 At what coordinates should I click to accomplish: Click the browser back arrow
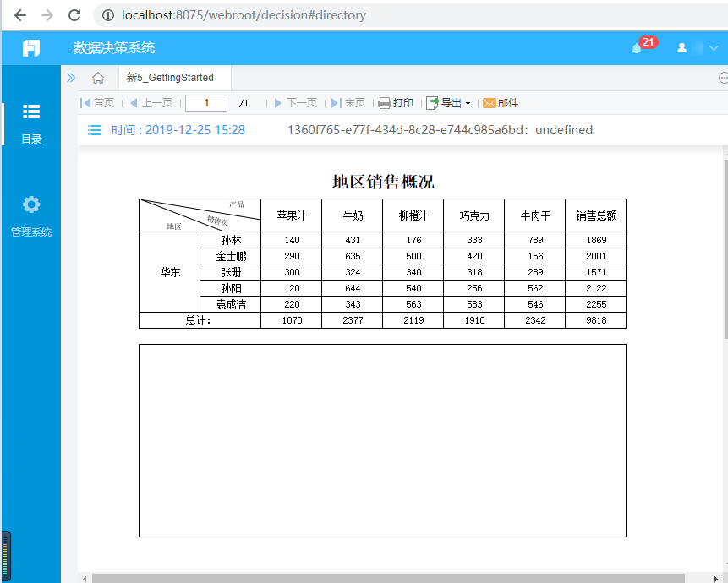click(20, 15)
